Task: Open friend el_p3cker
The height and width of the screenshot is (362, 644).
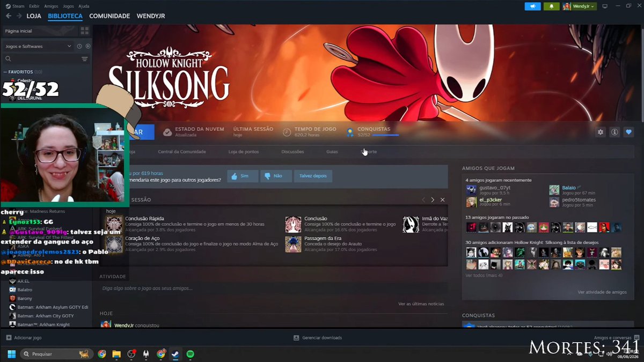Action: (x=491, y=200)
